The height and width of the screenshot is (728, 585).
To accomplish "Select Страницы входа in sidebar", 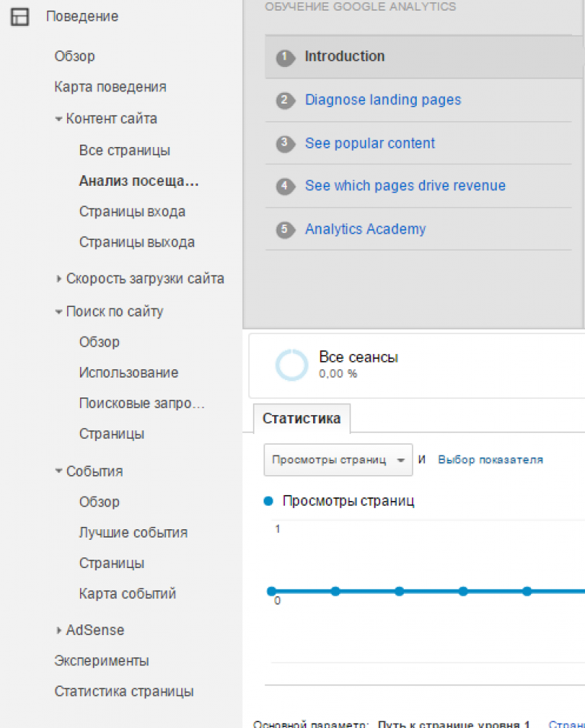I will (x=132, y=212).
